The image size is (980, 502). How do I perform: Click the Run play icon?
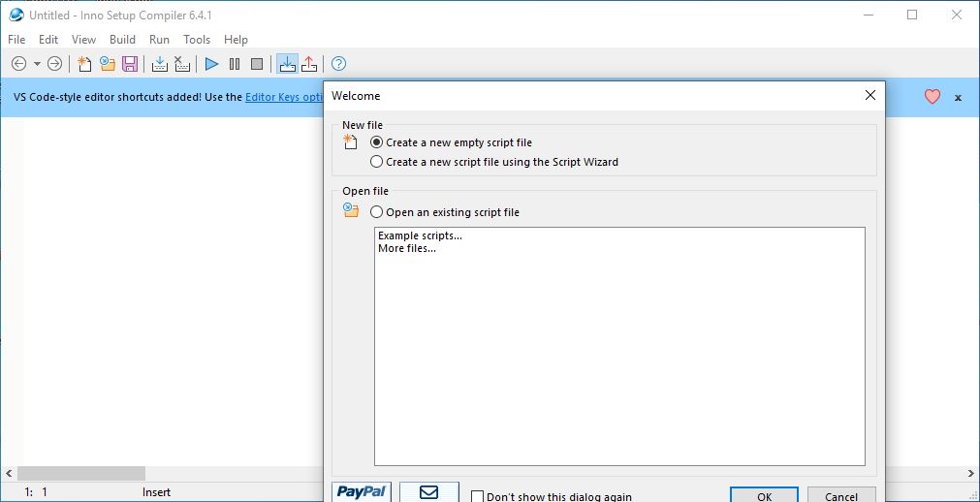click(212, 64)
